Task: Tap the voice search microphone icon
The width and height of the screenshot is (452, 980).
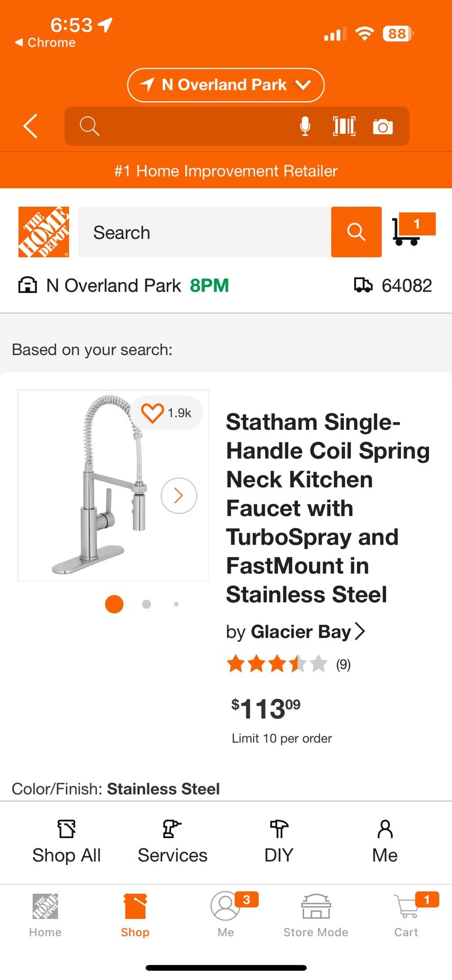Action: click(305, 126)
